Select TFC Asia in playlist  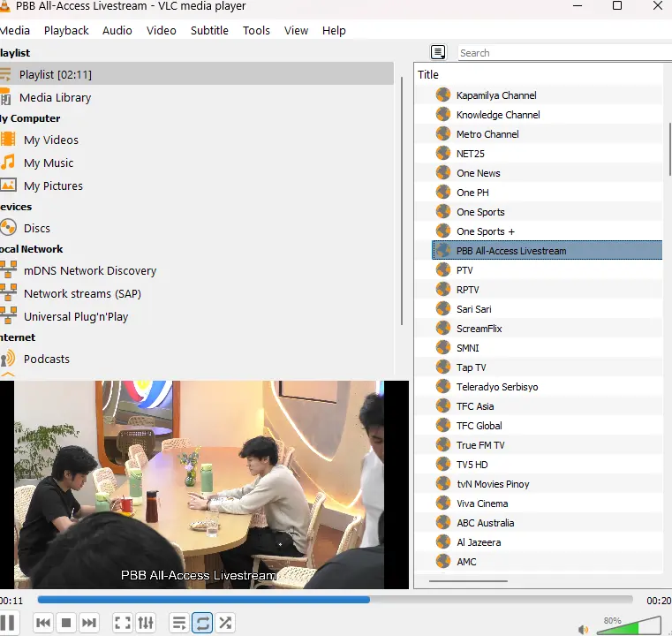[547, 405]
